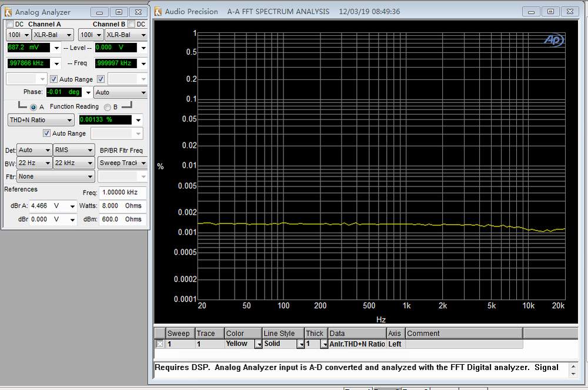Open the 22 kHz high bandwidth dropdown
Viewport: 588px width, 390px height.
(x=74, y=163)
